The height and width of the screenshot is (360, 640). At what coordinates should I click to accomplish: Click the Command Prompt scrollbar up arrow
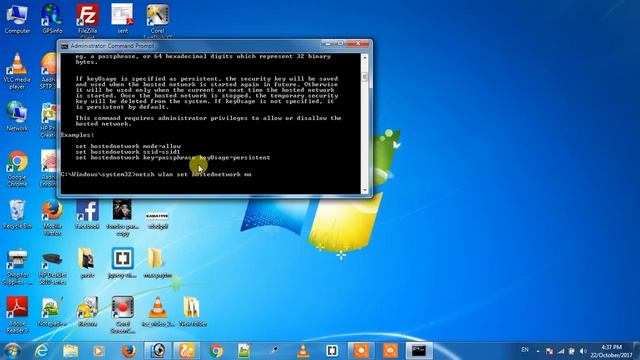click(x=364, y=58)
